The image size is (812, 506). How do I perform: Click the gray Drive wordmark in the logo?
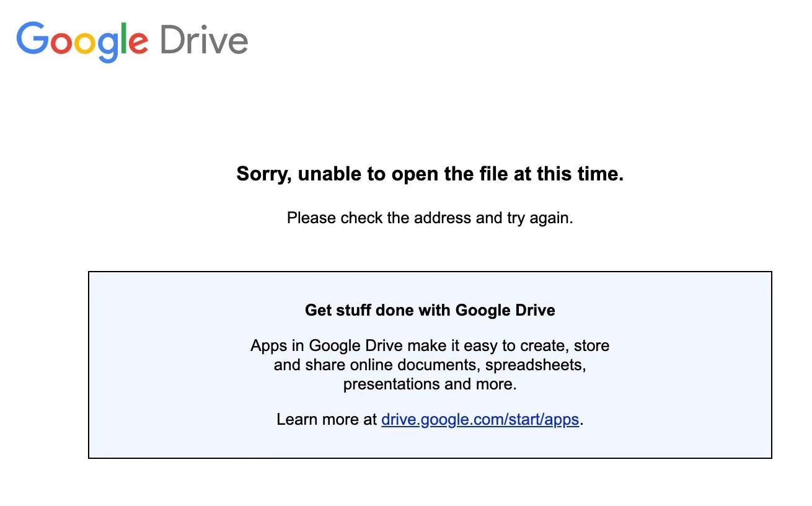point(203,40)
